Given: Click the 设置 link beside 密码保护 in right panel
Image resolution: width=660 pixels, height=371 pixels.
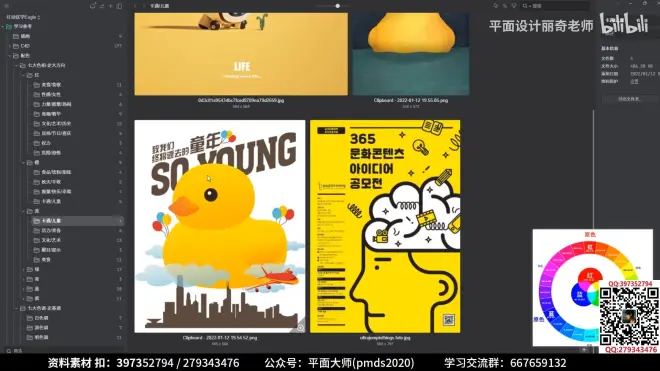Looking at the screenshot, I should point(634,82).
